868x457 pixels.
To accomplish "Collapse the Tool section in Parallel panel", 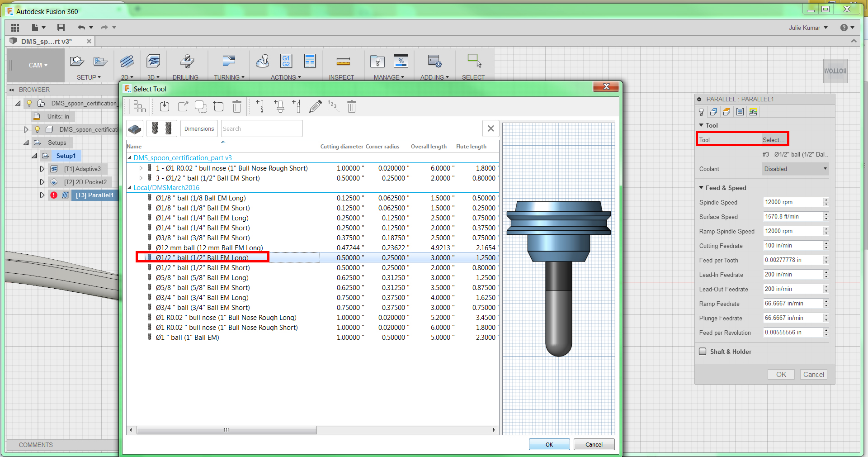I will (701, 125).
